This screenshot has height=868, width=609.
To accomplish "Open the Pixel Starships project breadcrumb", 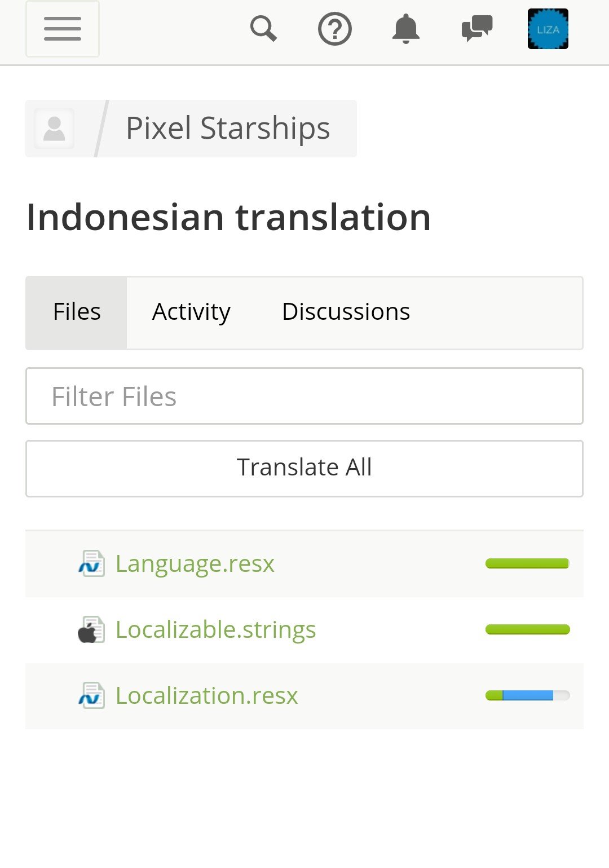I will tap(228, 128).
